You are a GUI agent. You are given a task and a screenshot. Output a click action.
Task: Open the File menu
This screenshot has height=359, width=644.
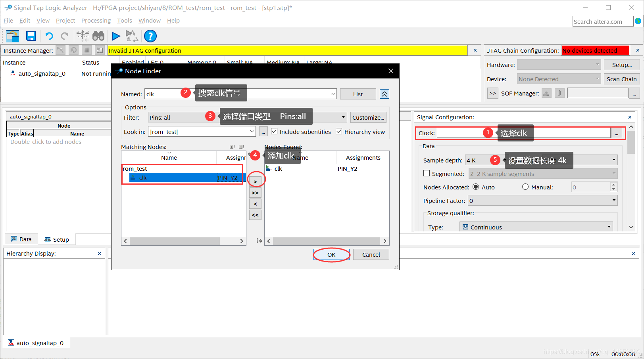pyautogui.click(x=8, y=21)
